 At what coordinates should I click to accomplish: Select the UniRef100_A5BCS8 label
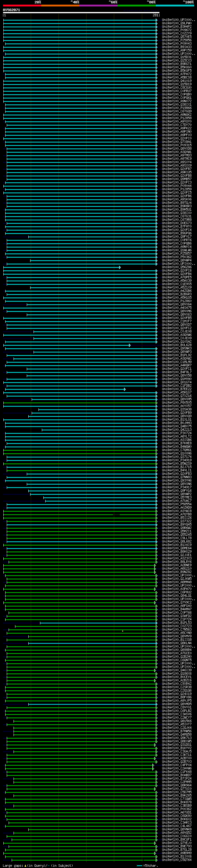point(177,78)
